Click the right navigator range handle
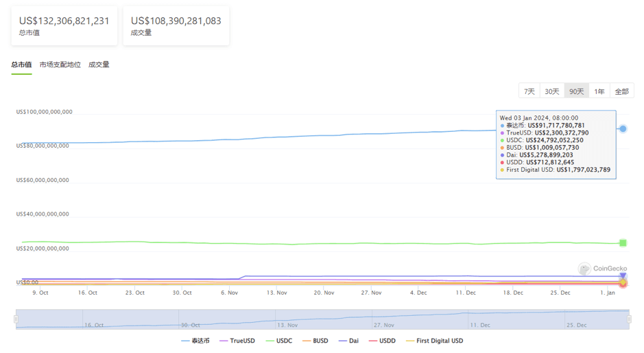The height and width of the screenshot is (353, 644). 630,319
